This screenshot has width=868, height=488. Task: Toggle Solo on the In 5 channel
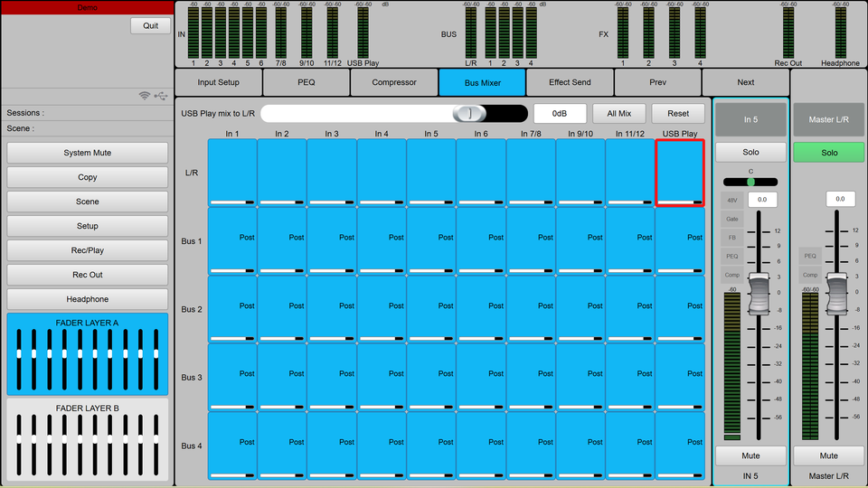tap(750, 152)
